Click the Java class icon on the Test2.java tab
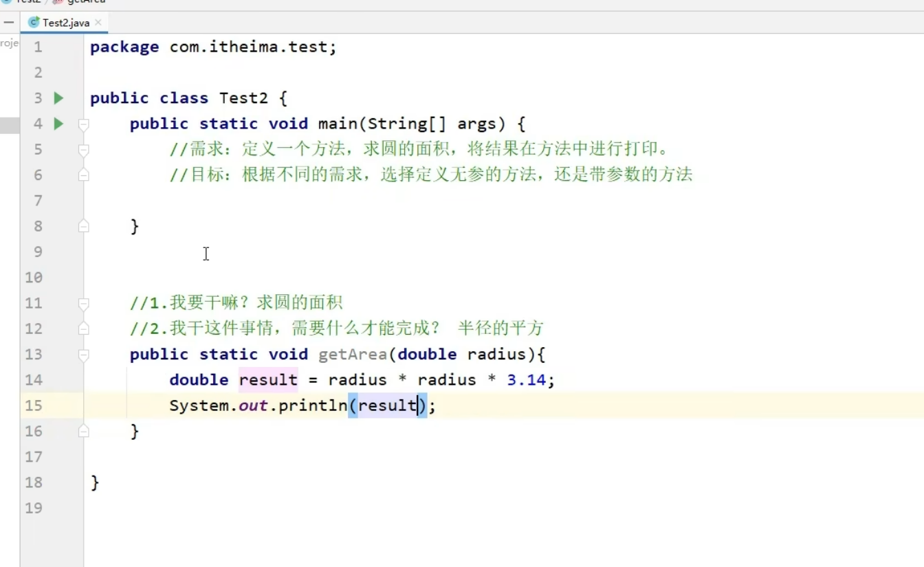Viewport: 924px width, 567px height. click(33, 22)
